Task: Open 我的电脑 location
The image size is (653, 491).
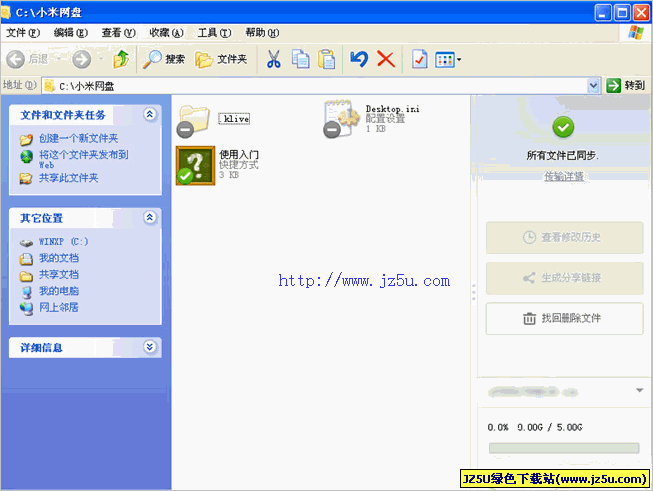Action: (x=59, y=291)
